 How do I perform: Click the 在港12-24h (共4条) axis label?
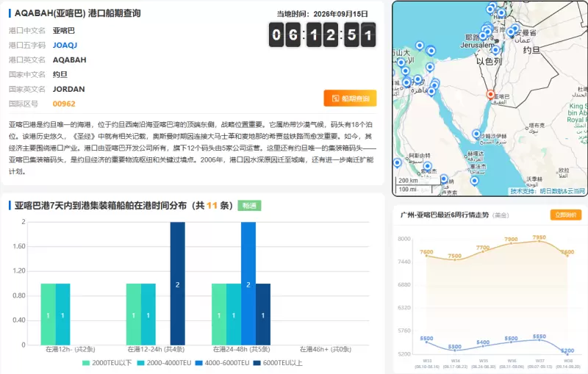(x=156, y=349)
